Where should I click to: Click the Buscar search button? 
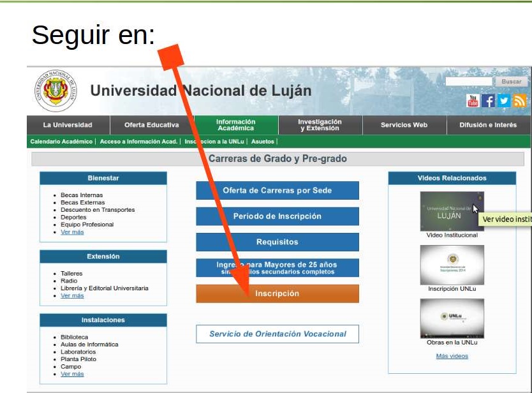pos(511,82)
